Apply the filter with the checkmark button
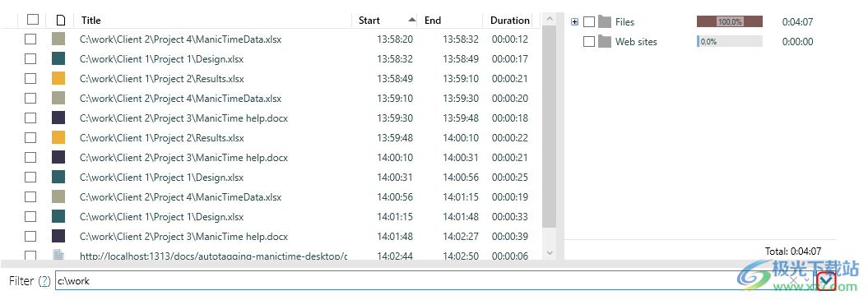Image resolution: width=868 pixels, height=300 pixels. click(x=826, y=281)
